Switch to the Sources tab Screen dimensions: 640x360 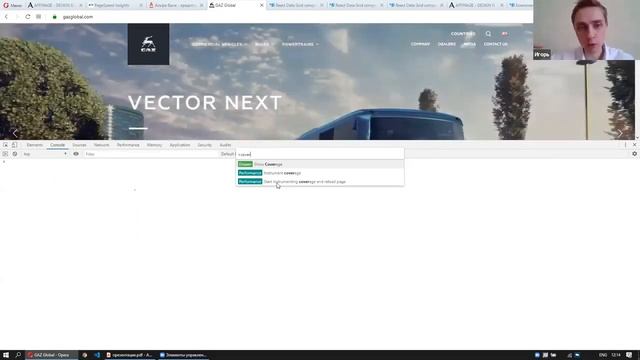point(79,145)
